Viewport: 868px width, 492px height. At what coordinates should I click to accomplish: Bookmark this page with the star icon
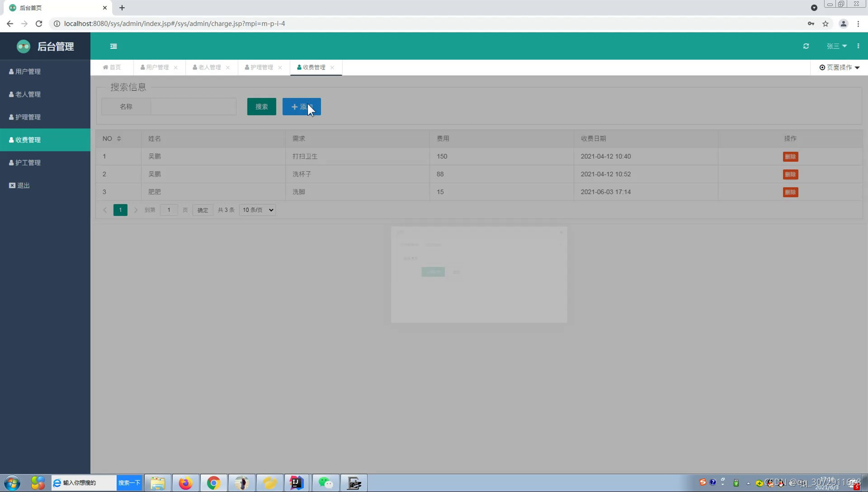pos(826,24)
